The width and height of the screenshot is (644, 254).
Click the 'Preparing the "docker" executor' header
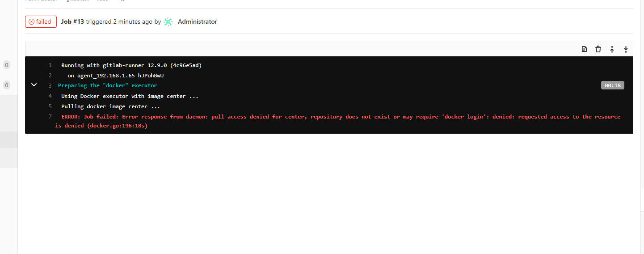point(107,85)
